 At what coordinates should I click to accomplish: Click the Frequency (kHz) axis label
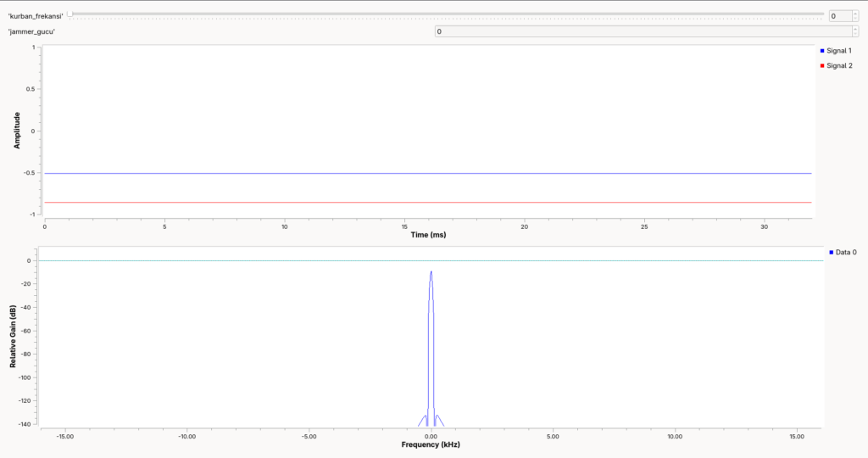(431, 444)
